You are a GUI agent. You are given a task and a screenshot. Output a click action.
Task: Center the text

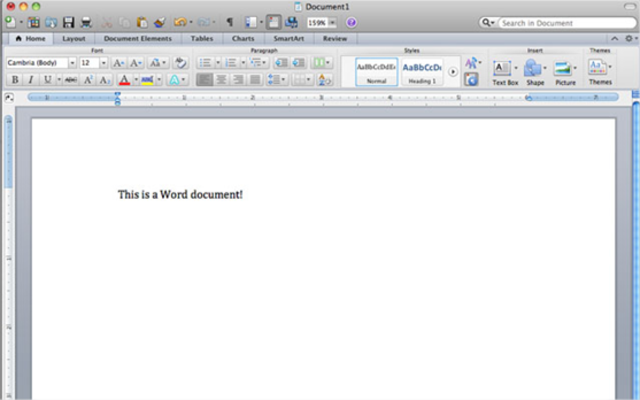tap(221, 79)
